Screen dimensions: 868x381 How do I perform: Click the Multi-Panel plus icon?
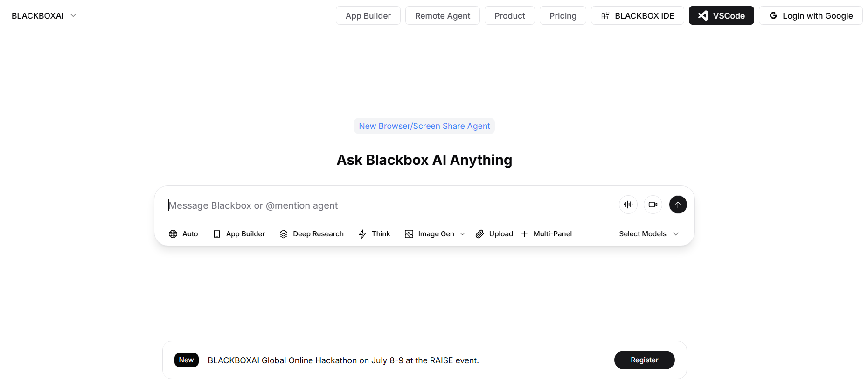[x=524, y=234]
